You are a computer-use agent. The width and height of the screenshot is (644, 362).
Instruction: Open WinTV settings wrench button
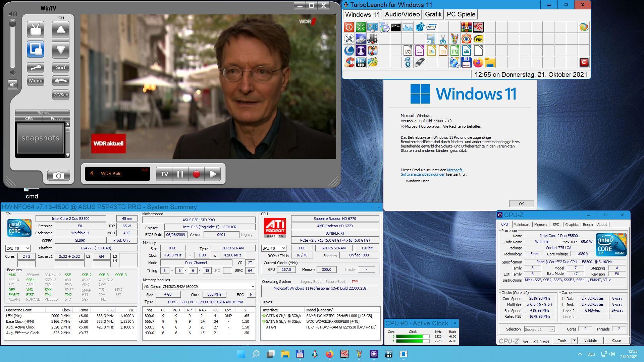pyautogui.click(x=35, y=67)
